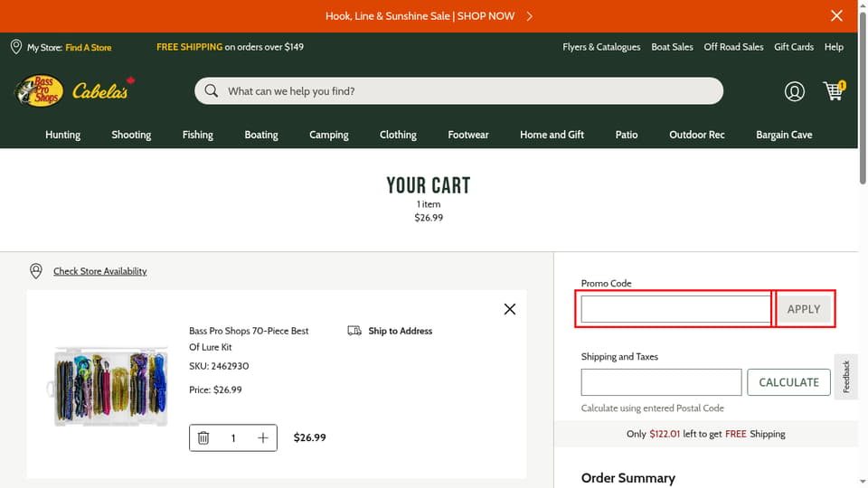
Task: Open the account profile icon
Action: (x=794, y=91)
